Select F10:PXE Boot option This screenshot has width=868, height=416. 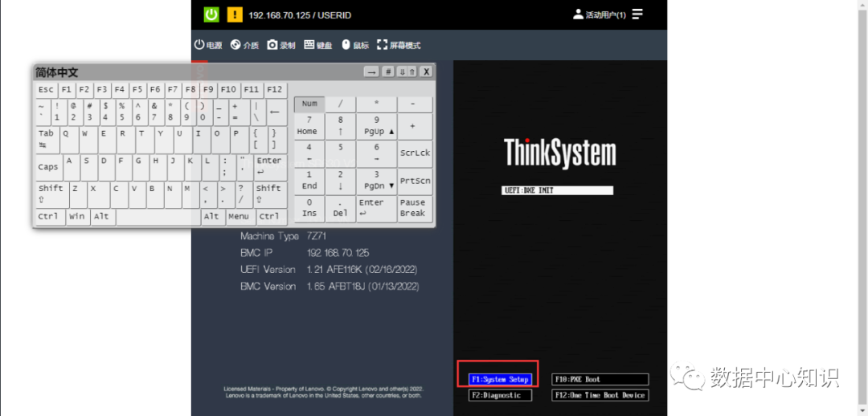(600, 380)
